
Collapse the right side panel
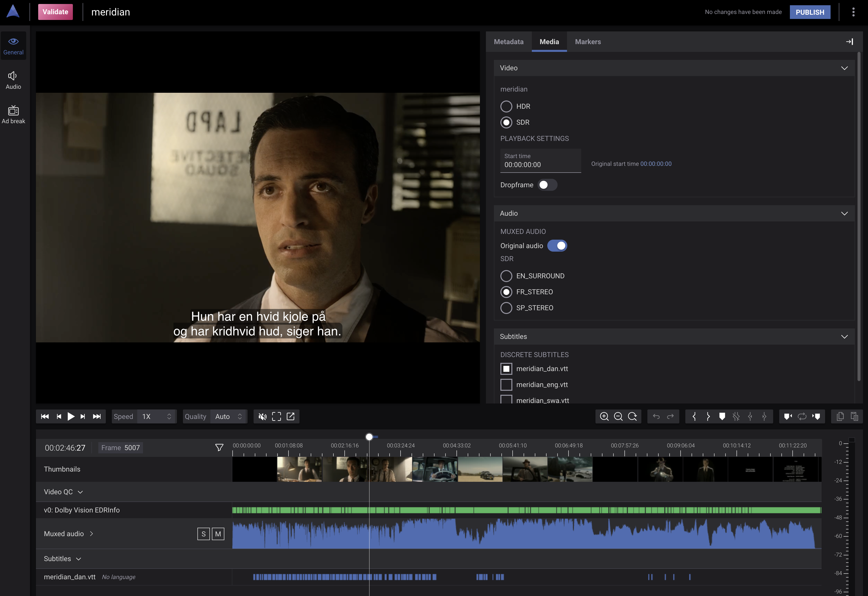click(x=849, y=42)
